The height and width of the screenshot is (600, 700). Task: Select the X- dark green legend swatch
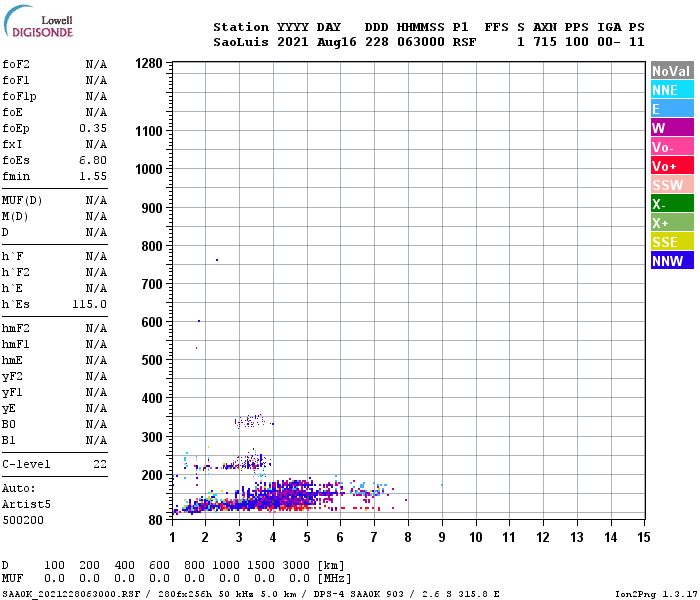672,204
